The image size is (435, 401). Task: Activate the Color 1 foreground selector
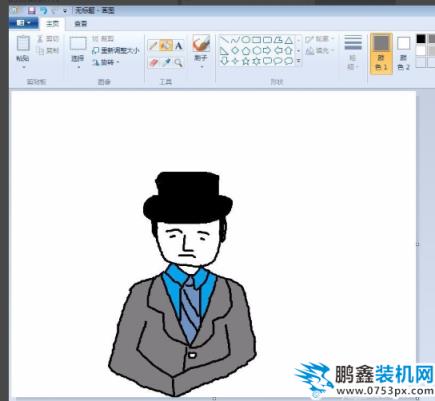(381, 53)
